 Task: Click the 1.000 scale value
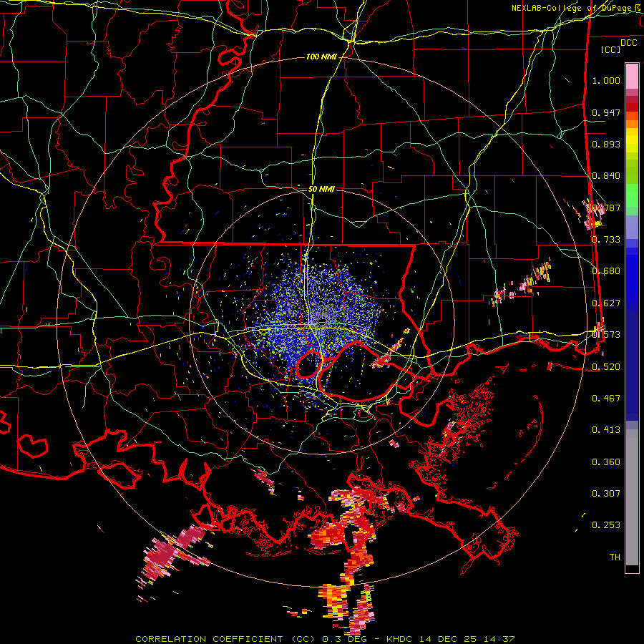click(x=606, y=80)
